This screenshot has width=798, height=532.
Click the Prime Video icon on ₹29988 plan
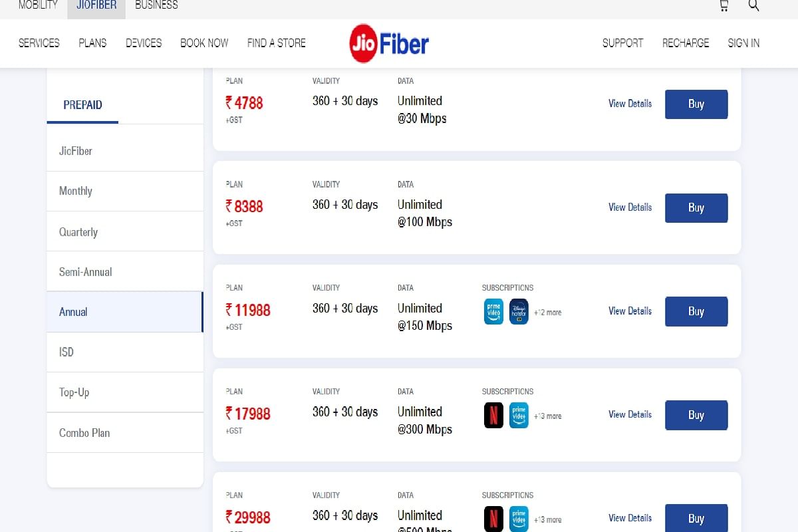519,518
